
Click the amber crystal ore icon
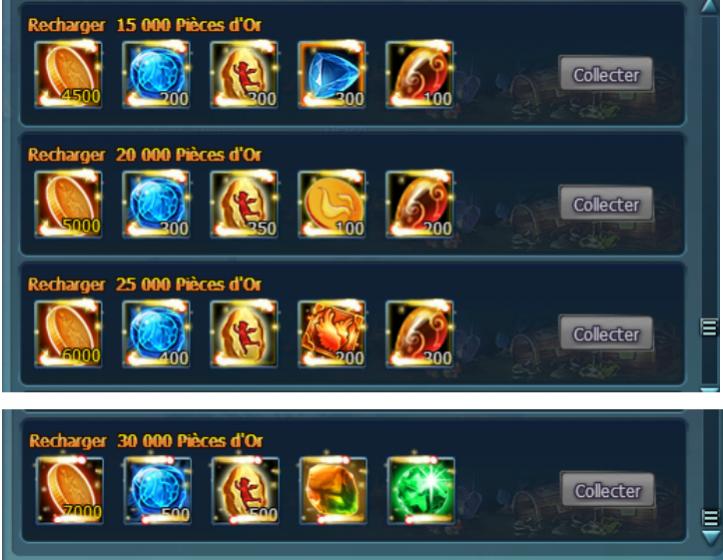pyautogui.click(x=333, y=490)
